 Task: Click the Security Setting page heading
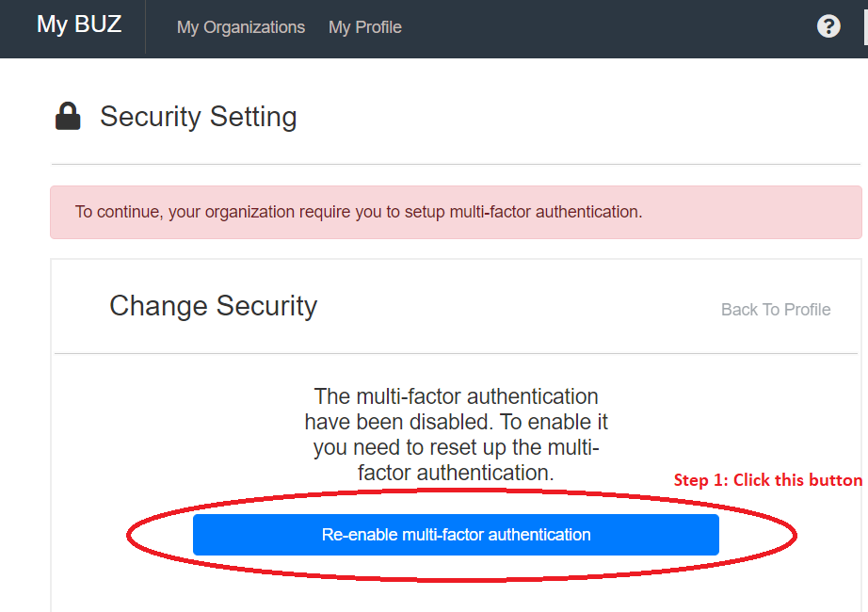coord(199,117)
